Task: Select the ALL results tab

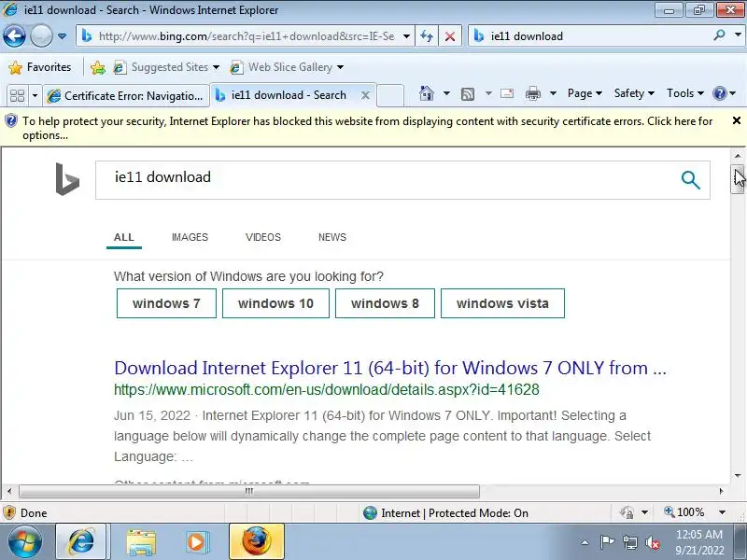Action: [124, 237]
